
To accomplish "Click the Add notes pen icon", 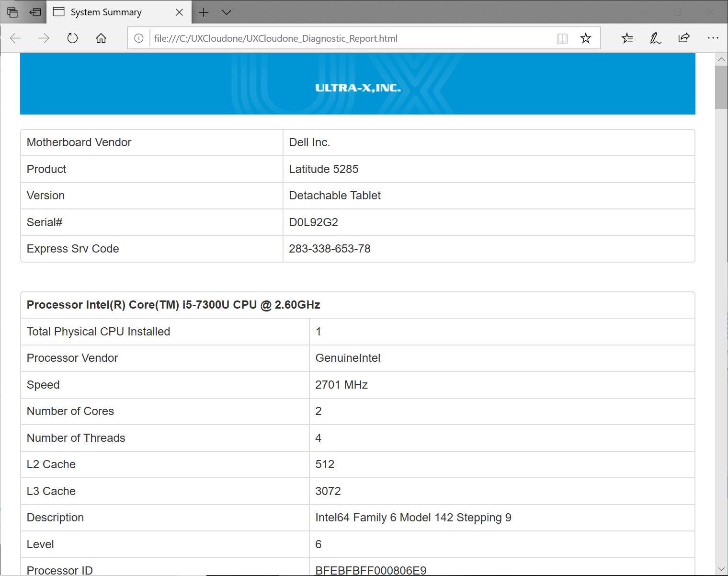I will (x=655, y=38).
